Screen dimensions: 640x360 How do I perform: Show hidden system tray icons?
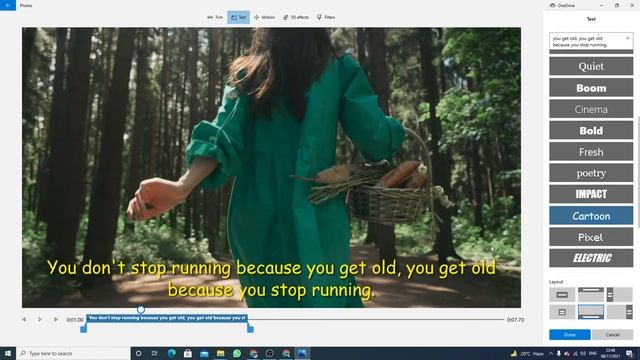point(551,353)
